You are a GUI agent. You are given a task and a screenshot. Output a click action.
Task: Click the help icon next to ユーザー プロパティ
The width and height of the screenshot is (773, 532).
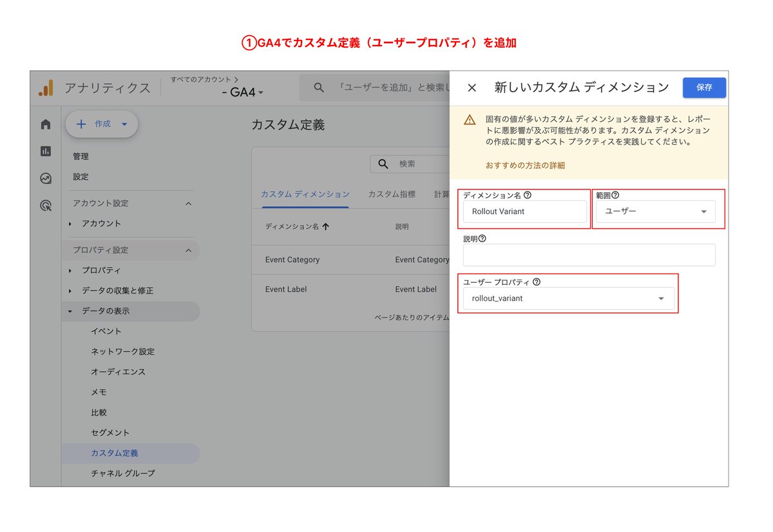[537, 282]
